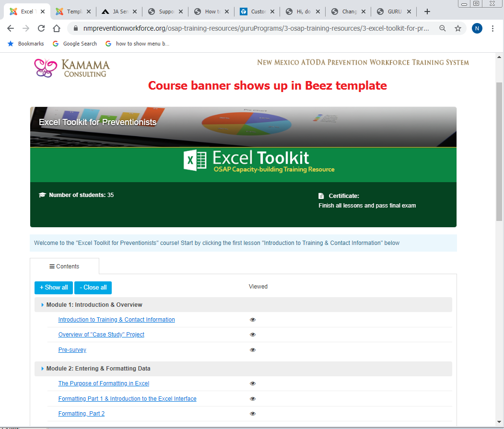Click the browser back arrow
Screen dimensions: 504x429
tap(11, 28)
